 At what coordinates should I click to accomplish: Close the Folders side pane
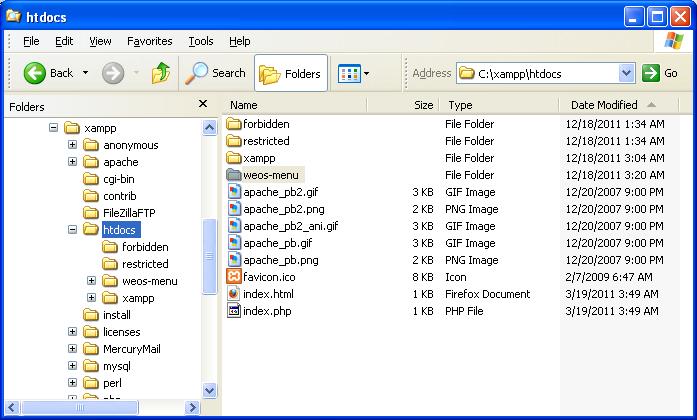(x=203, y=104)
